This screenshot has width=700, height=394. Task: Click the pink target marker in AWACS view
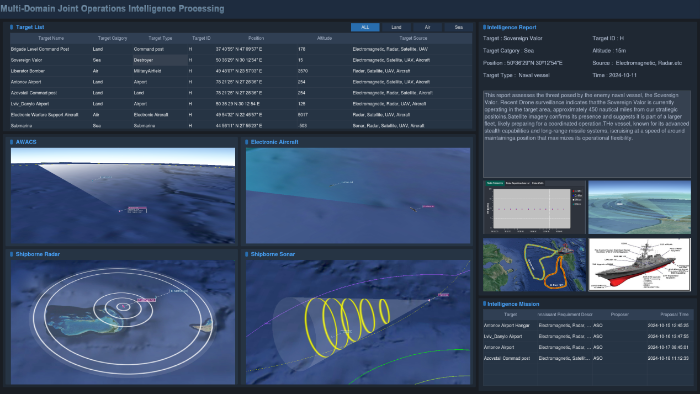137,209
